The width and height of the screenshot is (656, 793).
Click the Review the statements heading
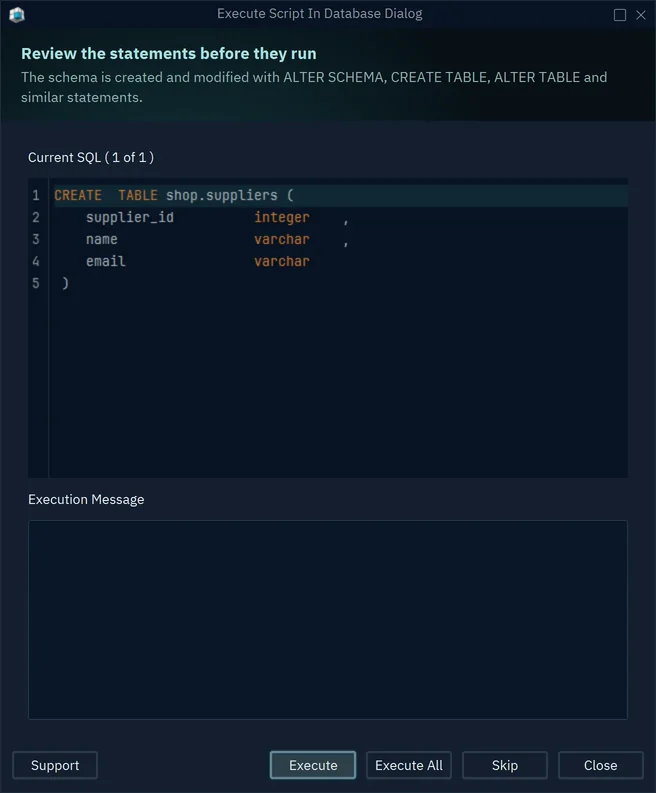169,54
